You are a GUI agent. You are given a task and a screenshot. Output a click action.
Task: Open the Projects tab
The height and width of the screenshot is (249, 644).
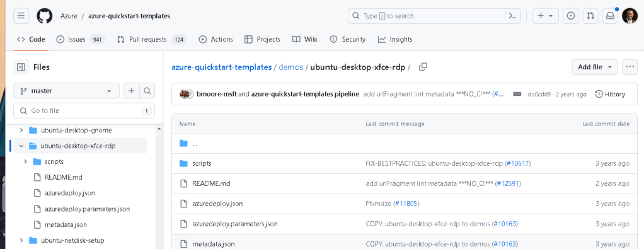[x=262, y=40]
